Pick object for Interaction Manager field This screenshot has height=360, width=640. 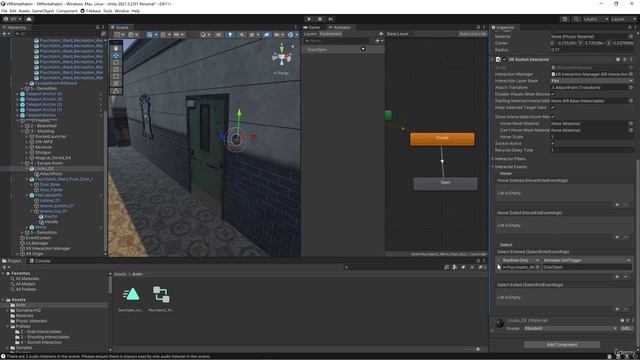tap(631, 74)
